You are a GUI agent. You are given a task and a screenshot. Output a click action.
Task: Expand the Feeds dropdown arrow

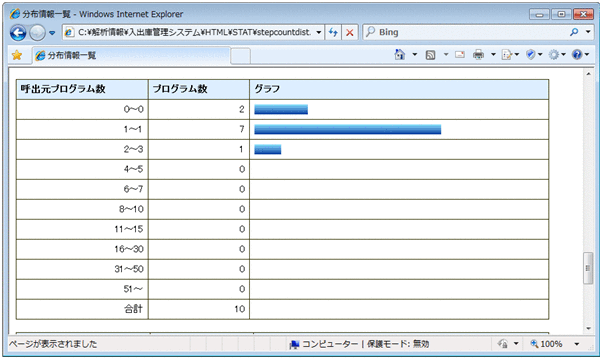(446, 55)
